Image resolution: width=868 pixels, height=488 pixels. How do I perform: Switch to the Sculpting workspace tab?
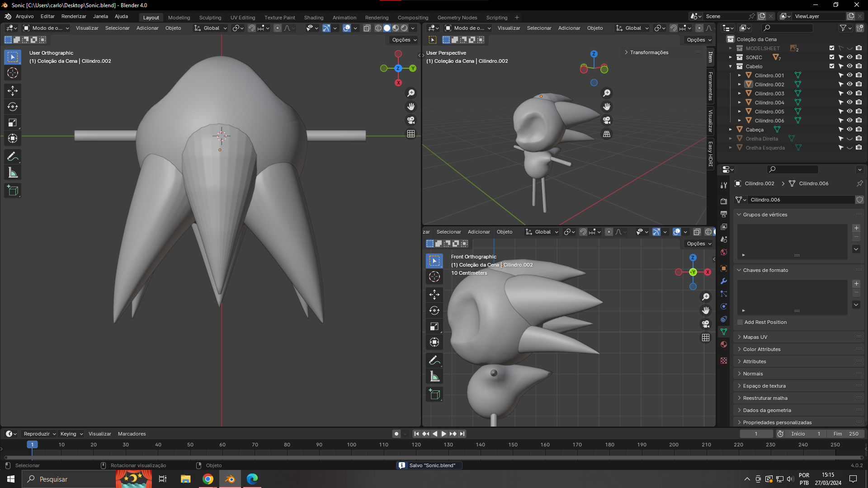pyautogui.click(x=210, y=18)
